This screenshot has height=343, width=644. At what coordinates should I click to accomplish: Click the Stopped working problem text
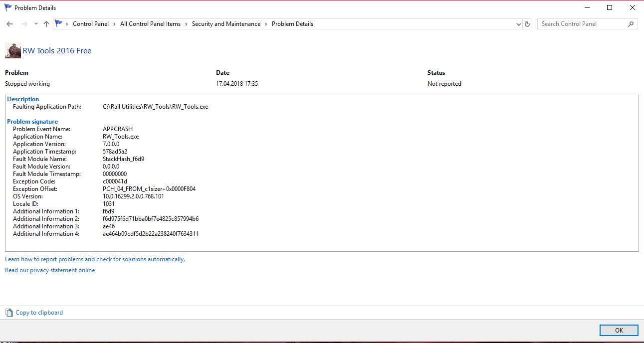pos(27,84)
